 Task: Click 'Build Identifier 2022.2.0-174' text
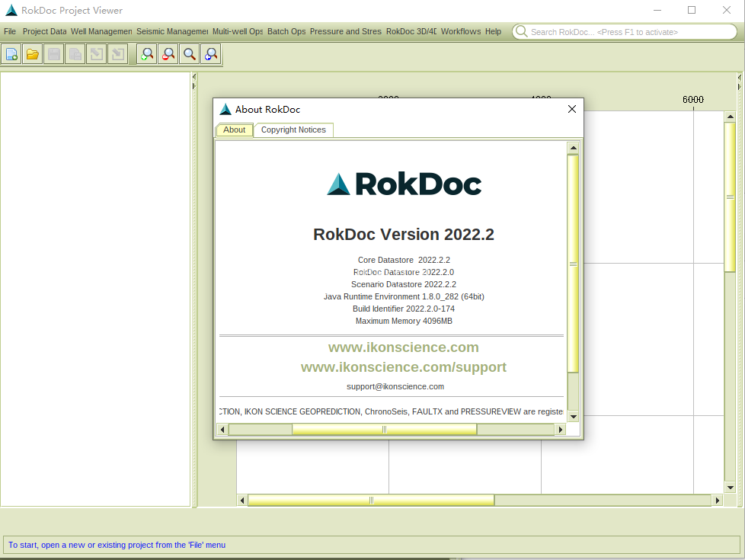404,309
